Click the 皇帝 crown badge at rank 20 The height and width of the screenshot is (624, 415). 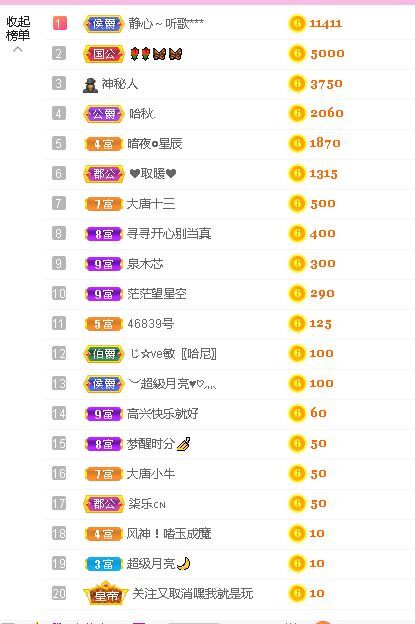(x=106, y=593)
